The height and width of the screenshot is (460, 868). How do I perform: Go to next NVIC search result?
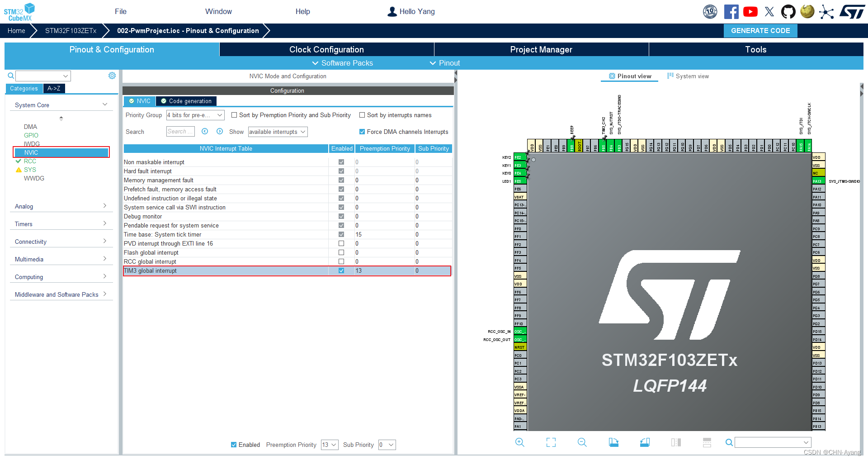point(220,131)
